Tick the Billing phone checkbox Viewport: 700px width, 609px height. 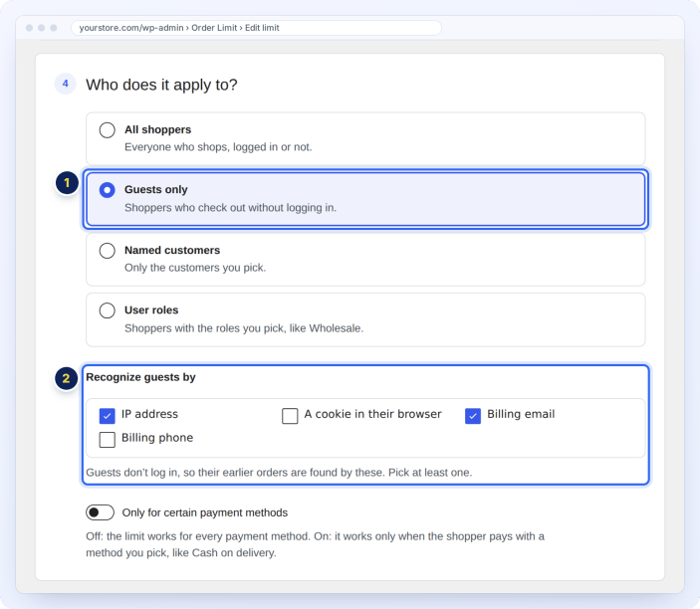(108, 440)
